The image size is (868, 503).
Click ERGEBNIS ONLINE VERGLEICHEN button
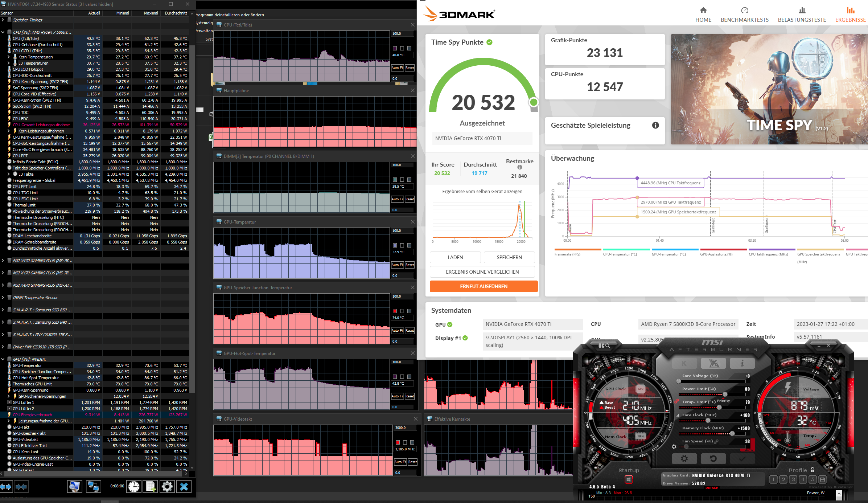(482, 272)
